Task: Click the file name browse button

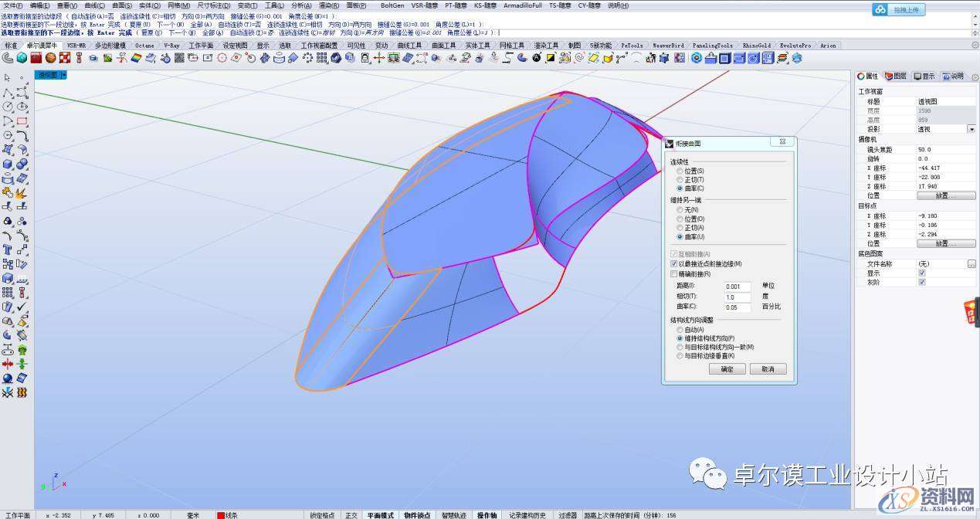Action: pyautogui.click(x=972, y=264)
